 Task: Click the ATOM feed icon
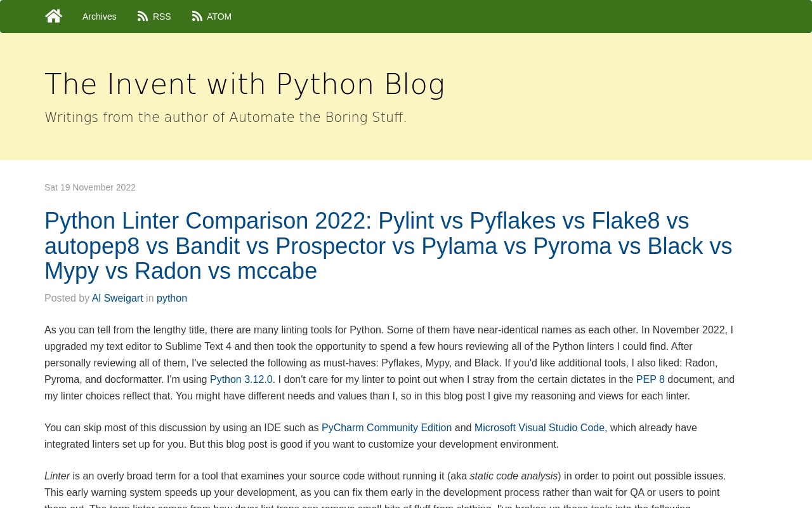tap(197, 17)
